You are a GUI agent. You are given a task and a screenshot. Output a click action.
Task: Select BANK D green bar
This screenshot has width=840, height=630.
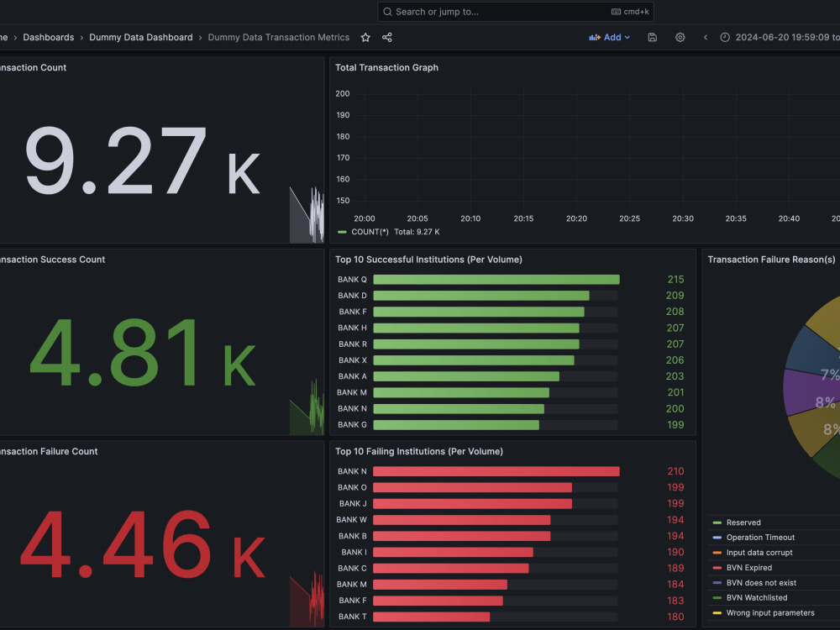(481, 296)
